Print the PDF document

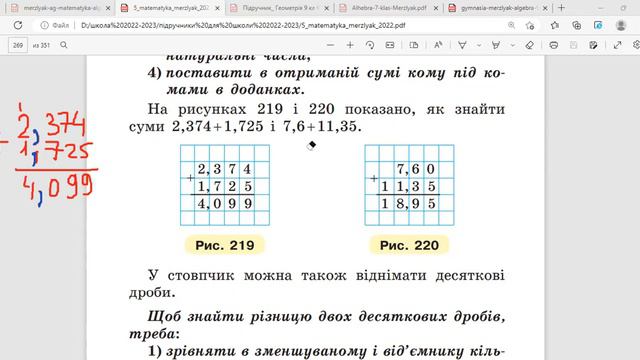(x=553, y=45)
